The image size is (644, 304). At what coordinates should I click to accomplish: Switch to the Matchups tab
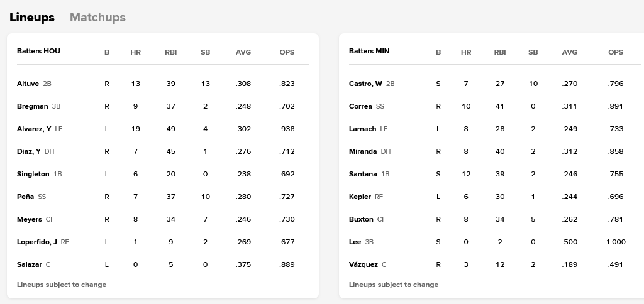coord(97,18)
